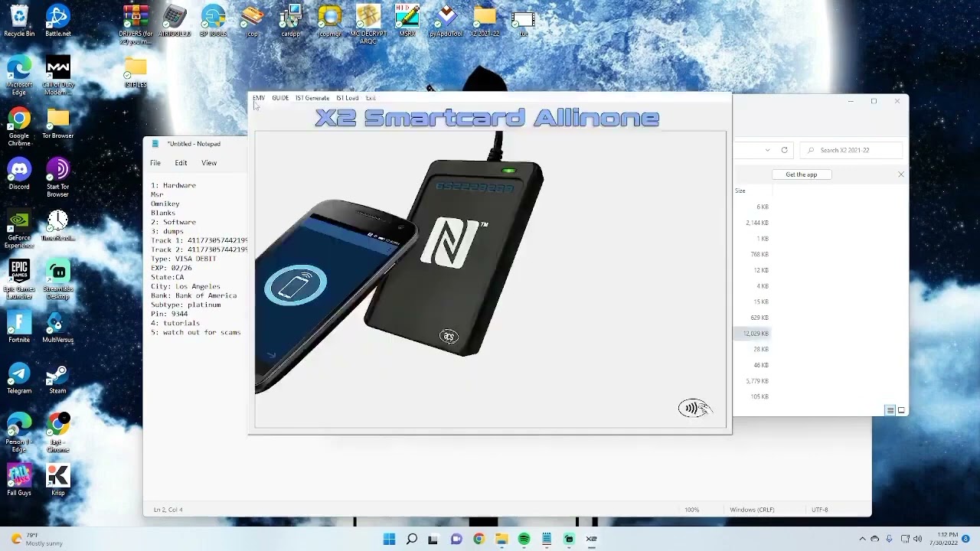
Task: Select the Telegram desktop icon
Action: click(19, 378)
